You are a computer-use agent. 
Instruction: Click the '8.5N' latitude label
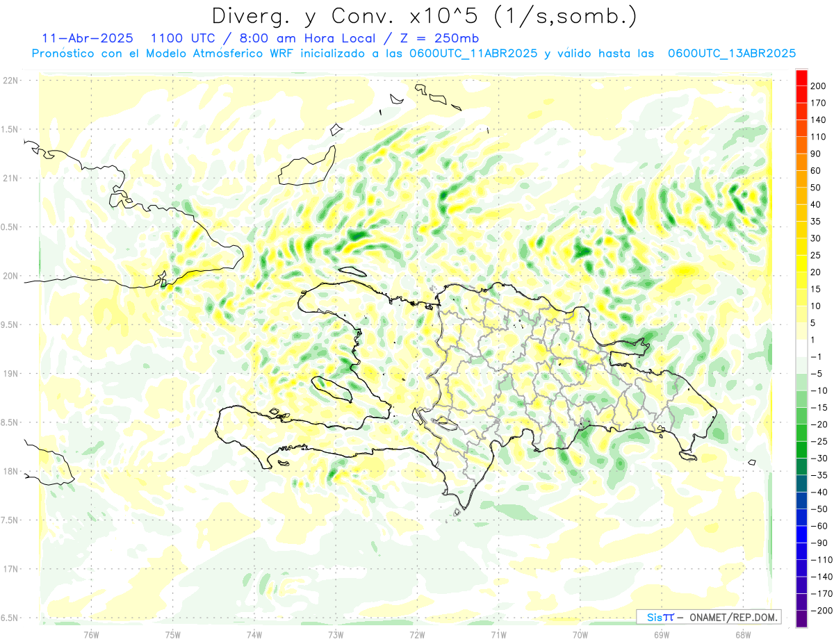point(10,422)
